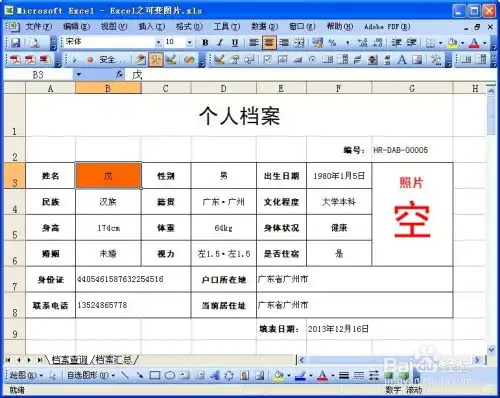Open the 自选图形 AutoShapes dropdown
The image size is (500, 398).
click(91, 376)
